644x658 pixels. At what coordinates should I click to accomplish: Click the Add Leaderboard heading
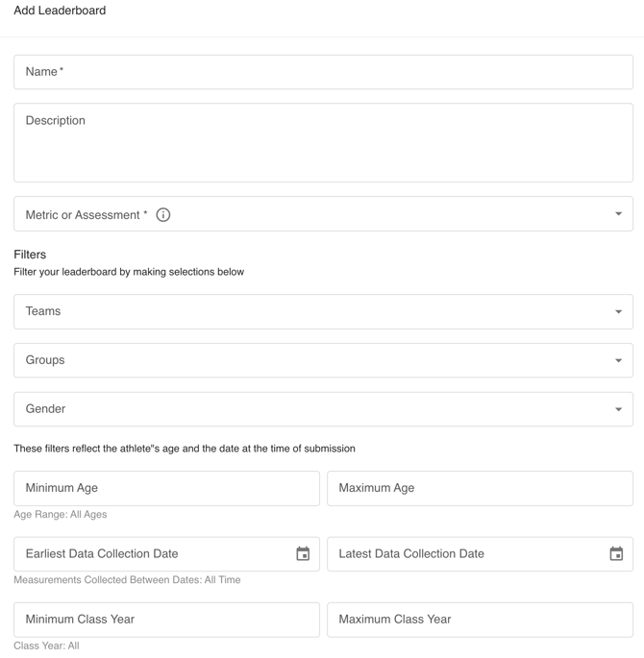(x=60, y=11)
